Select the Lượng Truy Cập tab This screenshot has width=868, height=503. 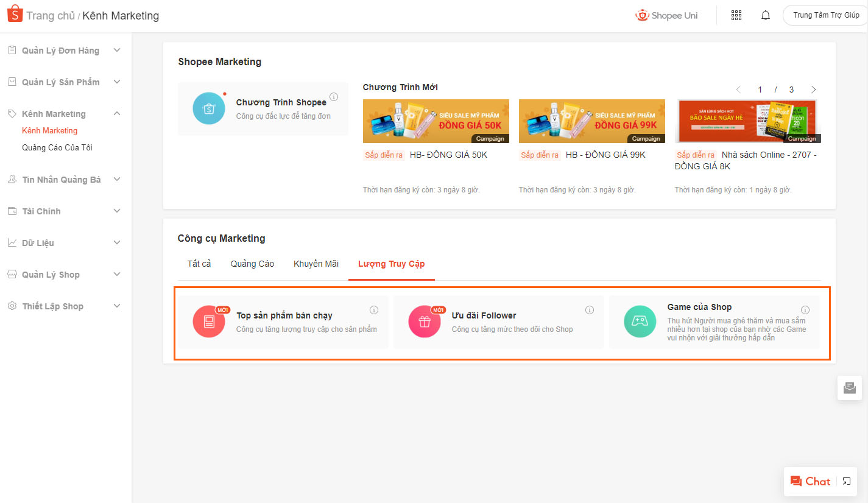(392, 264)
